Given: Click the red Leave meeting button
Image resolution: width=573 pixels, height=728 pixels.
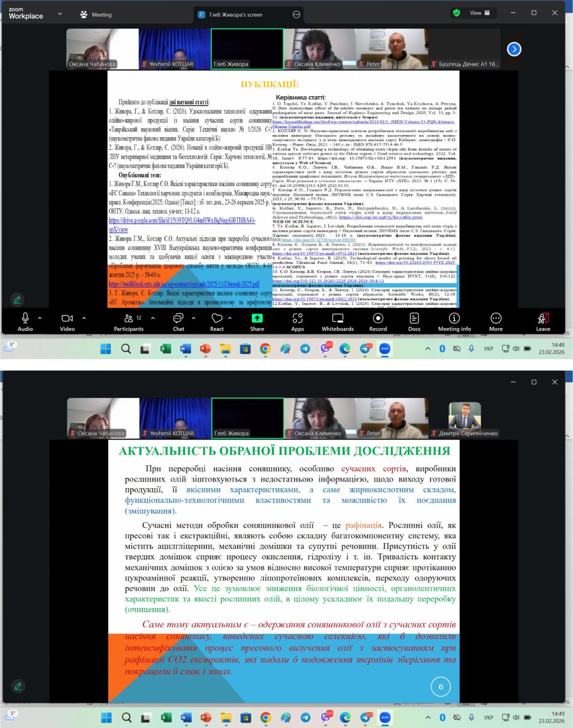Looking at the screenshot, I should pos(543,322).
